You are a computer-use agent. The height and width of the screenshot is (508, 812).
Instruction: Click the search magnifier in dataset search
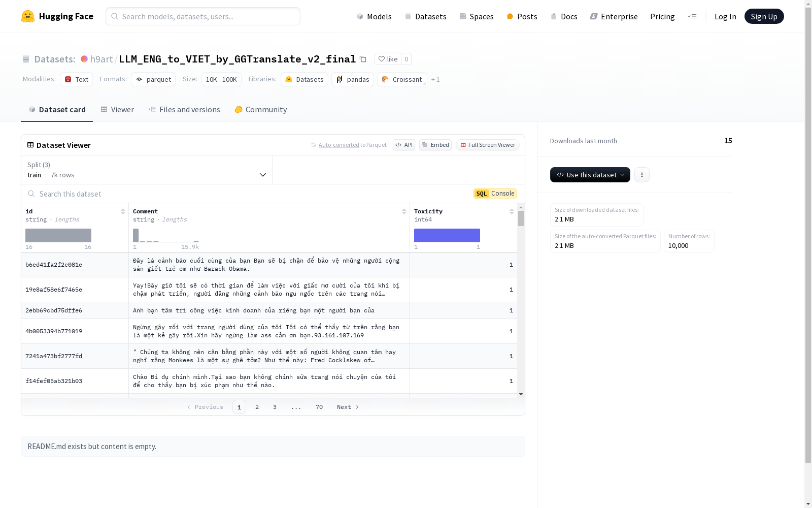pos(31,194)
